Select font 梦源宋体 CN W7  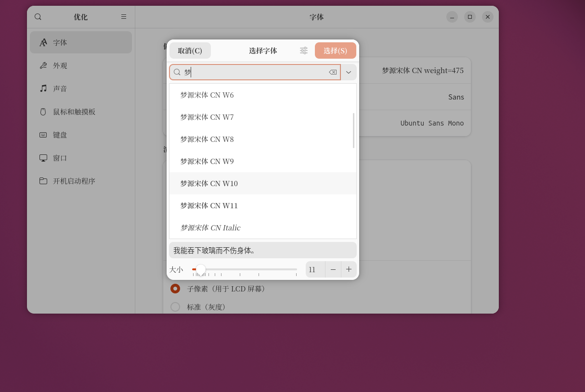point(263,117)
